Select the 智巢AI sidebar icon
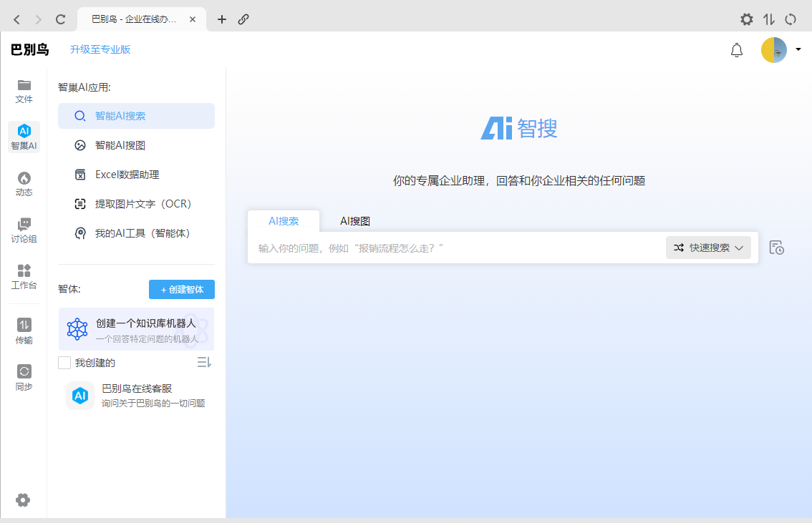The image size is (812, 523). point(24,137)
